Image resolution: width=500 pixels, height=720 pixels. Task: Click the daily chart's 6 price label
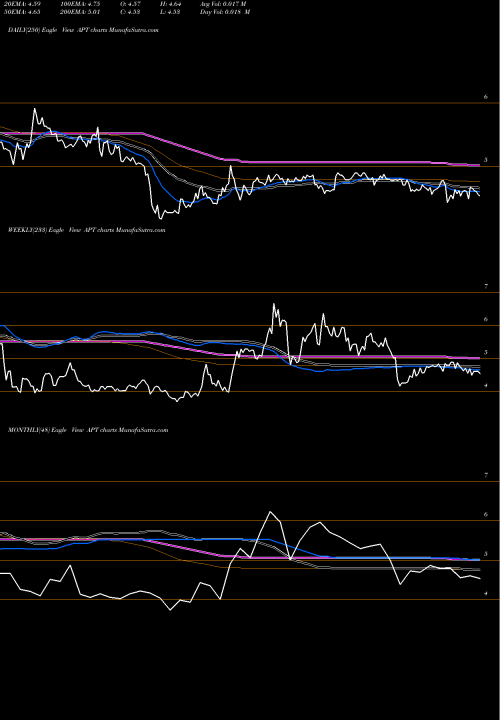(x=486, y=97)
